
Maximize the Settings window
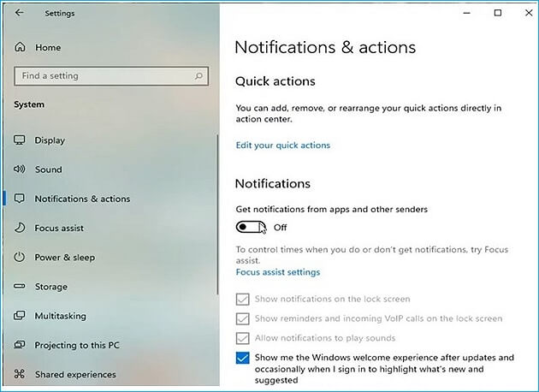(x=497, y=13)
